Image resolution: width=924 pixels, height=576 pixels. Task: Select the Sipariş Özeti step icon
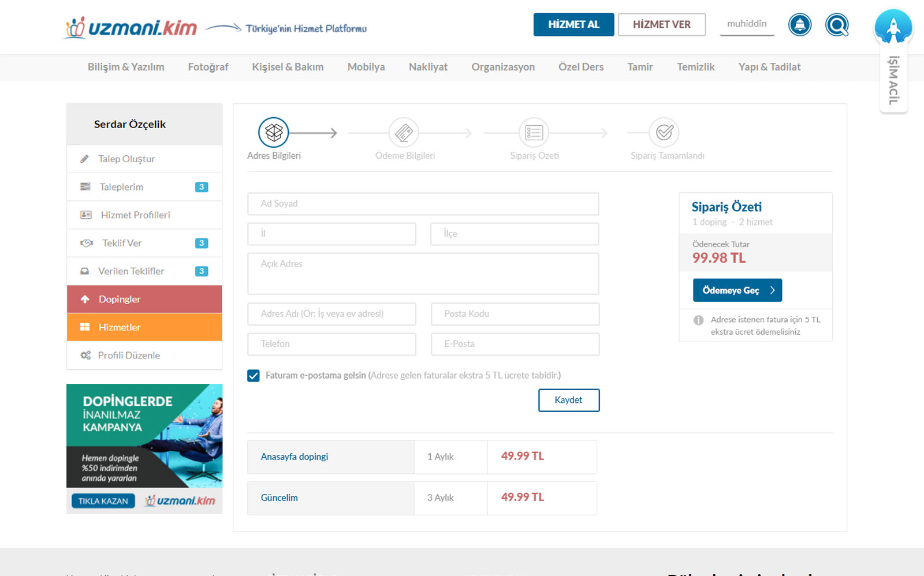pyautogui.click(x=534, y=133)
